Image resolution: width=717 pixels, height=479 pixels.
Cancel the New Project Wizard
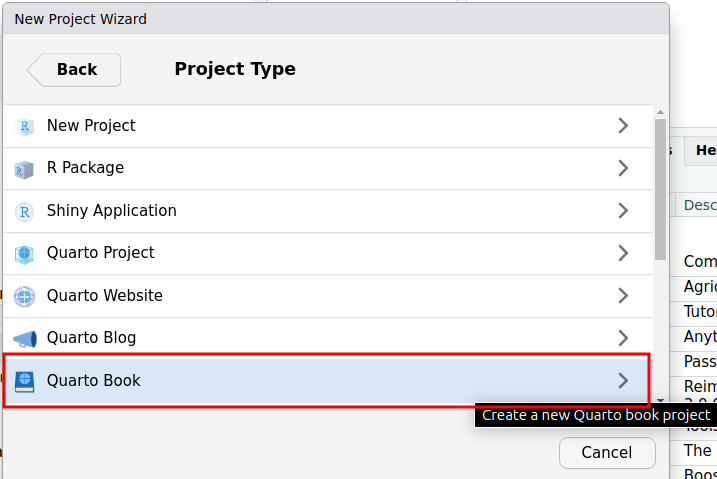(x=607, y=452)
